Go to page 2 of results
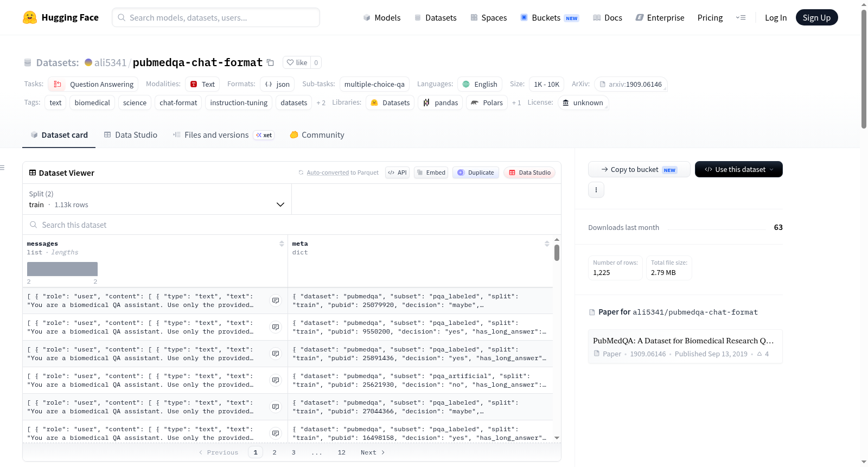The width and height of the screenshot is (868, 467). (x=275, y=452)
